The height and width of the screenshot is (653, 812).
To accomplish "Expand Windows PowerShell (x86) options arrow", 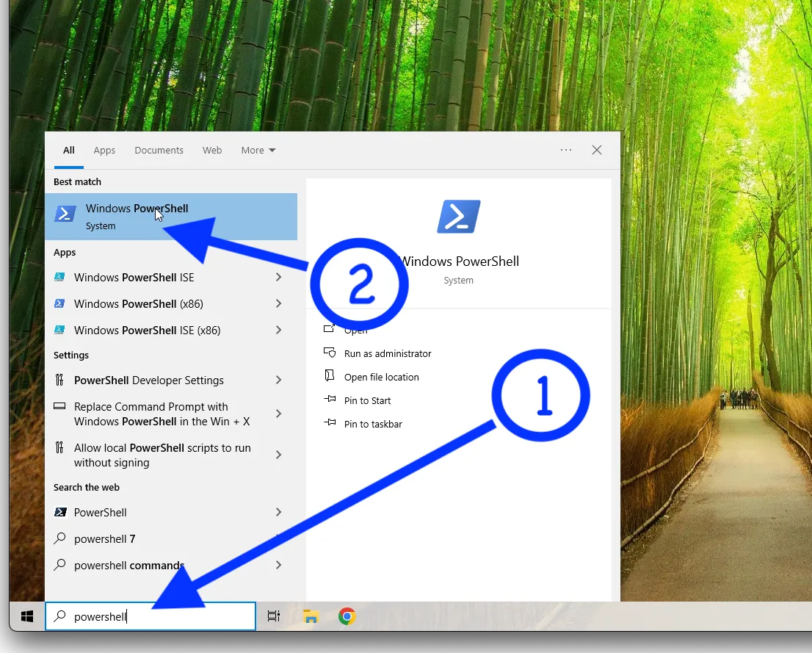I will 279,304.
